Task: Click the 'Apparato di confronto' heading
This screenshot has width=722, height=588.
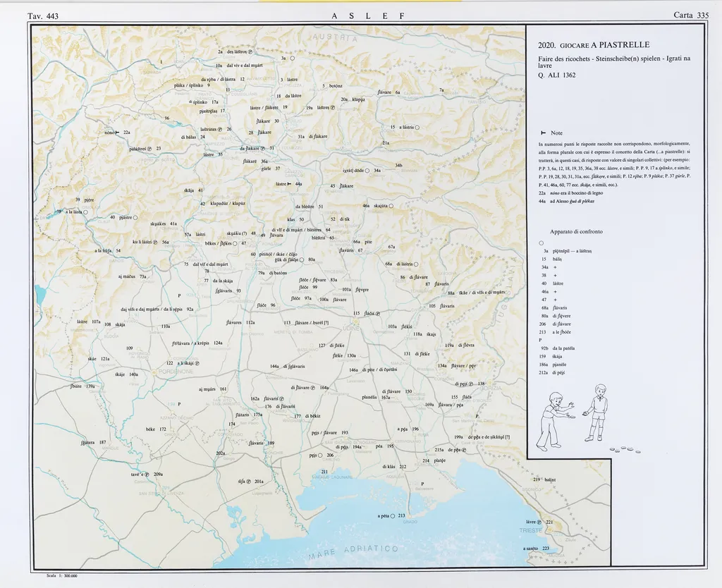Action: coord(576,231)
